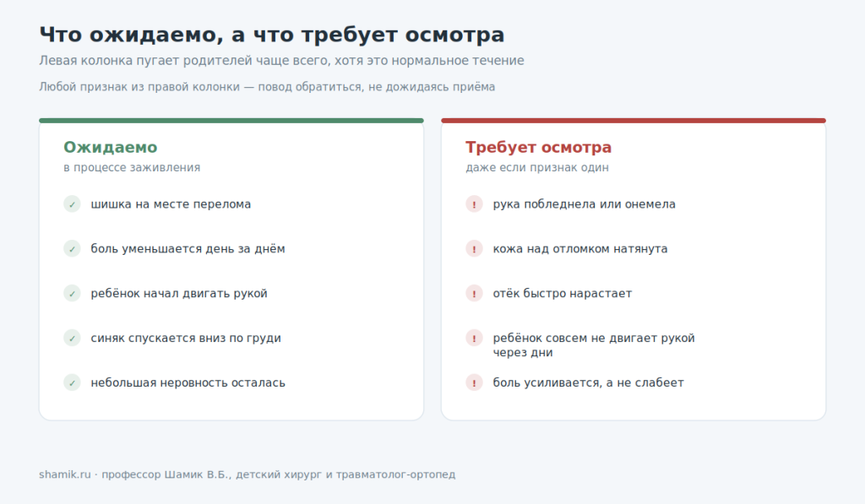Select text «шишка на месте перелома»
Screen dimensions: 865x504
coord(171,204)
